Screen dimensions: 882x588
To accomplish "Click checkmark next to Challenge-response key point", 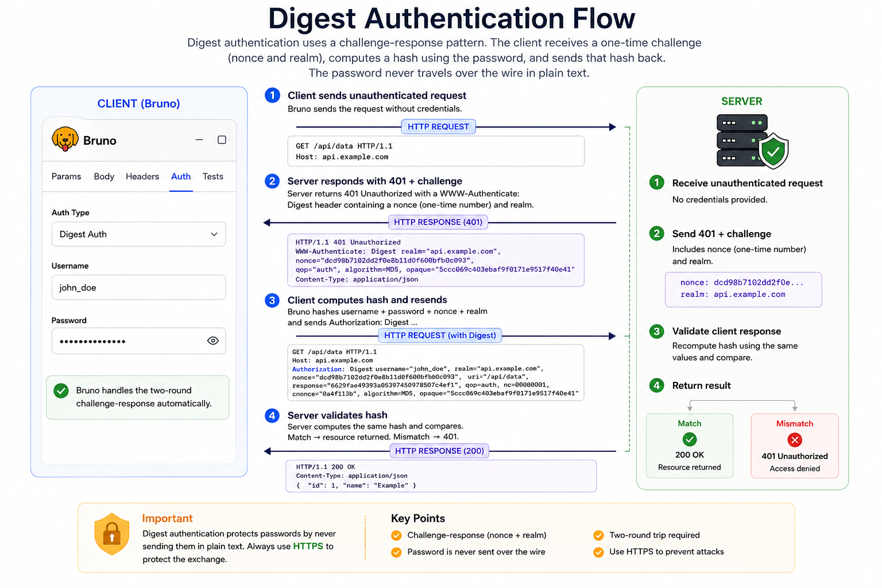I will 396,535.
